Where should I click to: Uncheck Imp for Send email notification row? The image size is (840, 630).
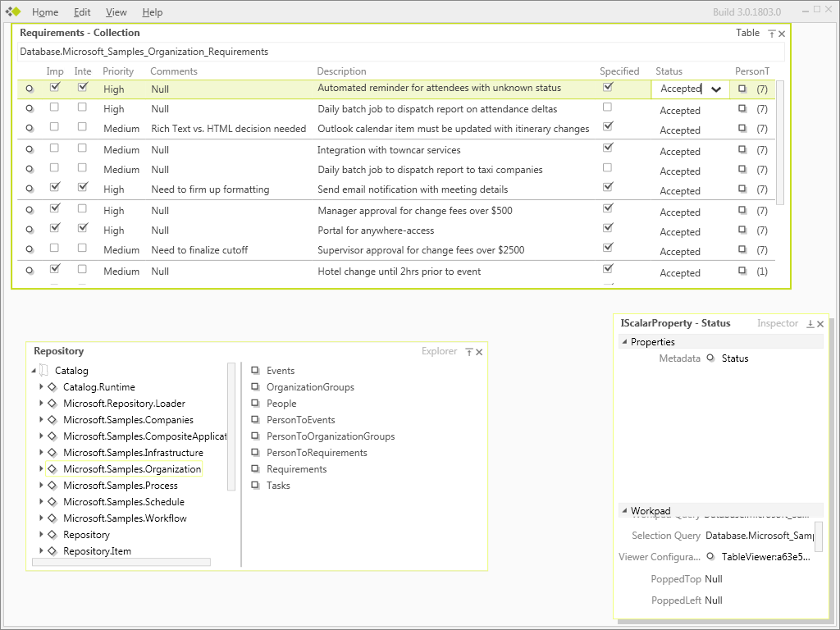pyautogui.click(x=55, y=187)
